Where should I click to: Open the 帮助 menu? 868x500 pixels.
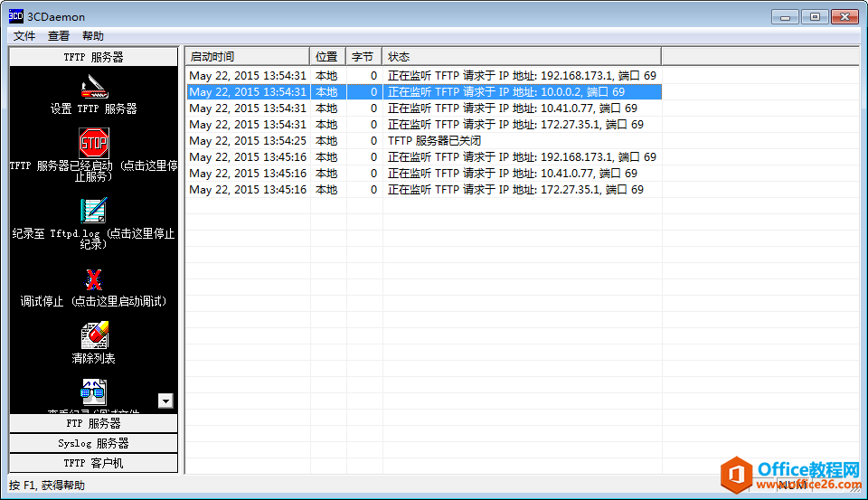[x=93, y=36]
